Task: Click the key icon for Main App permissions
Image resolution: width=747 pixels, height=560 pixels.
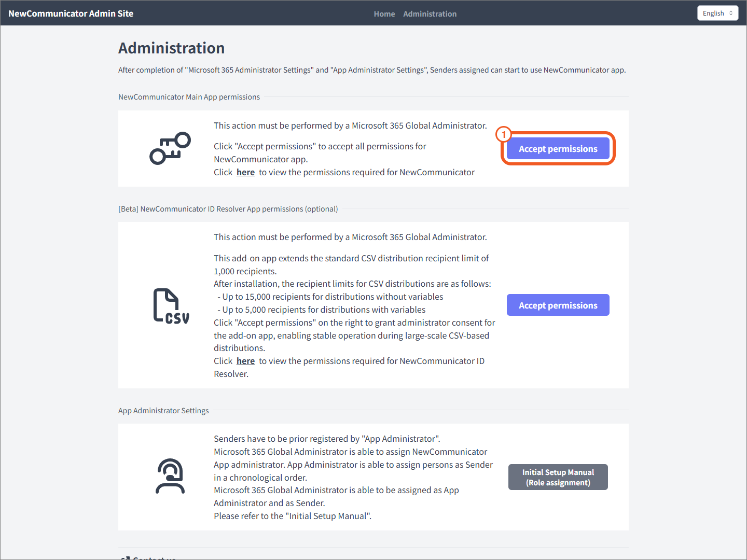Action: (170, 148)
